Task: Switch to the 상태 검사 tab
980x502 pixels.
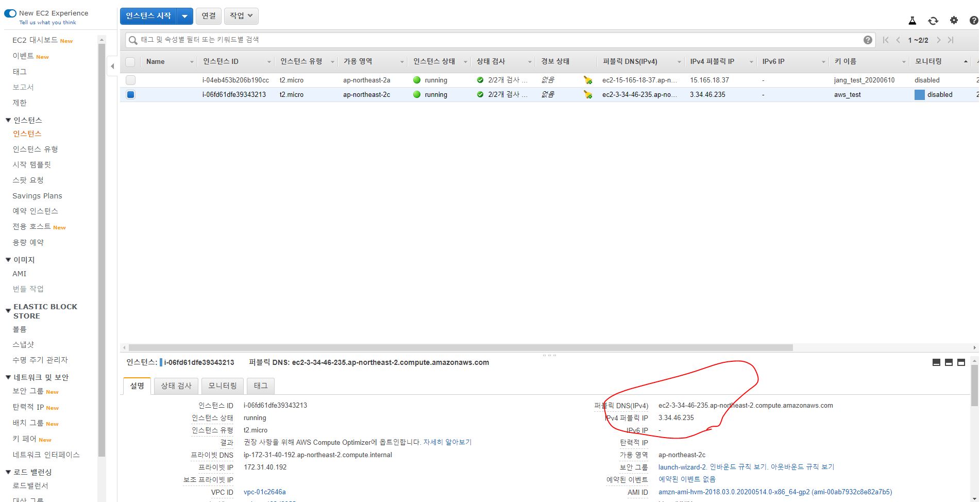Action: coord(176,386)
